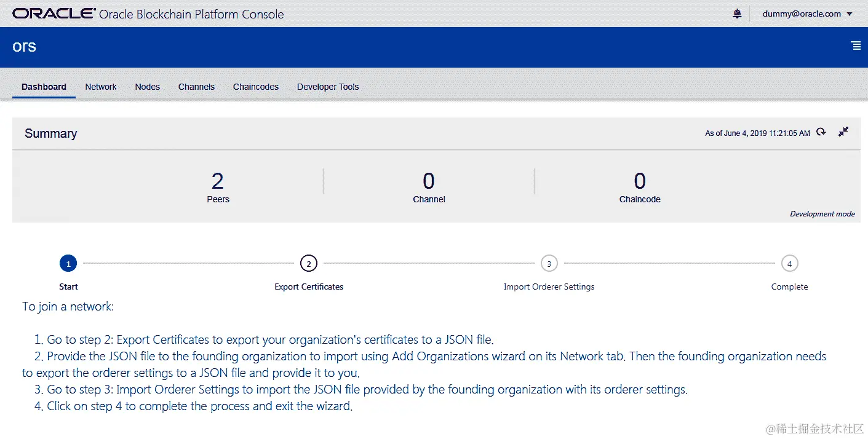Click the Complete step label
The image size is (868, 439).
(x=789, y=287)
